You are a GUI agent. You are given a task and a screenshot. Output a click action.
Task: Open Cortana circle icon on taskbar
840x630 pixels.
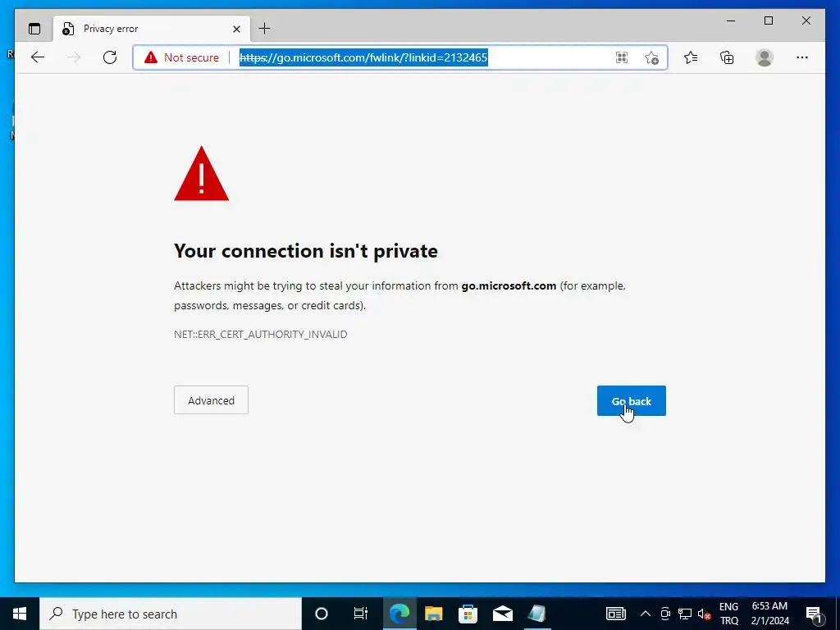(322, 614)
